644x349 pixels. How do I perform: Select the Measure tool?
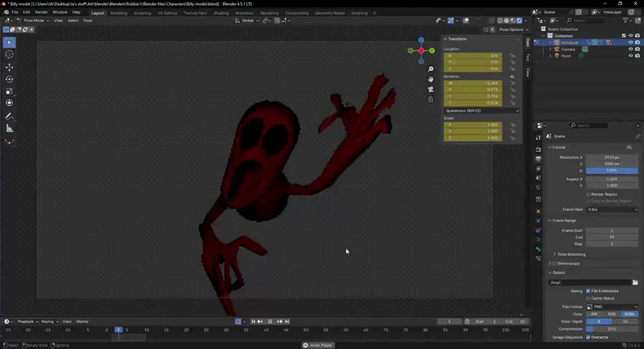[9, 129]
